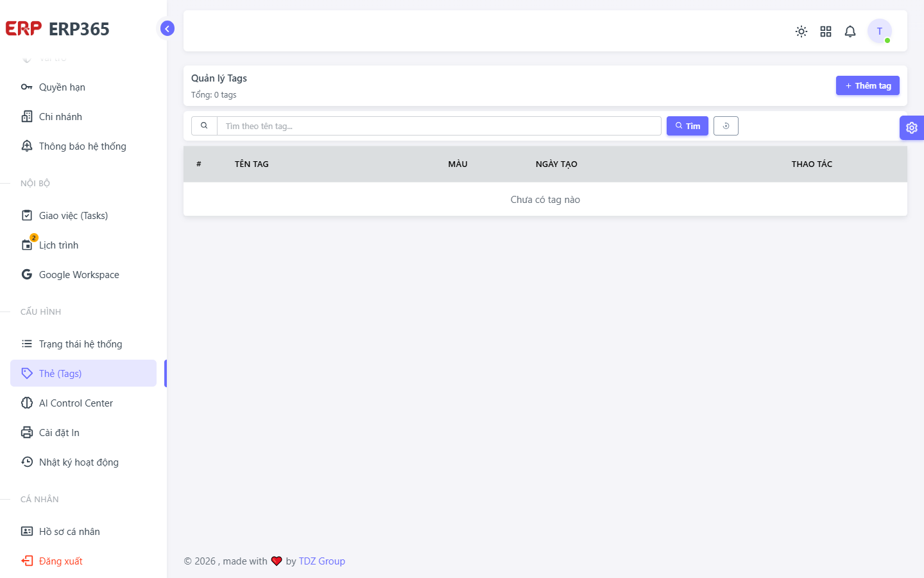Open AI Control Center menu item
The height and width of the screenshot is (578, 924).
(x=83, y=403)
